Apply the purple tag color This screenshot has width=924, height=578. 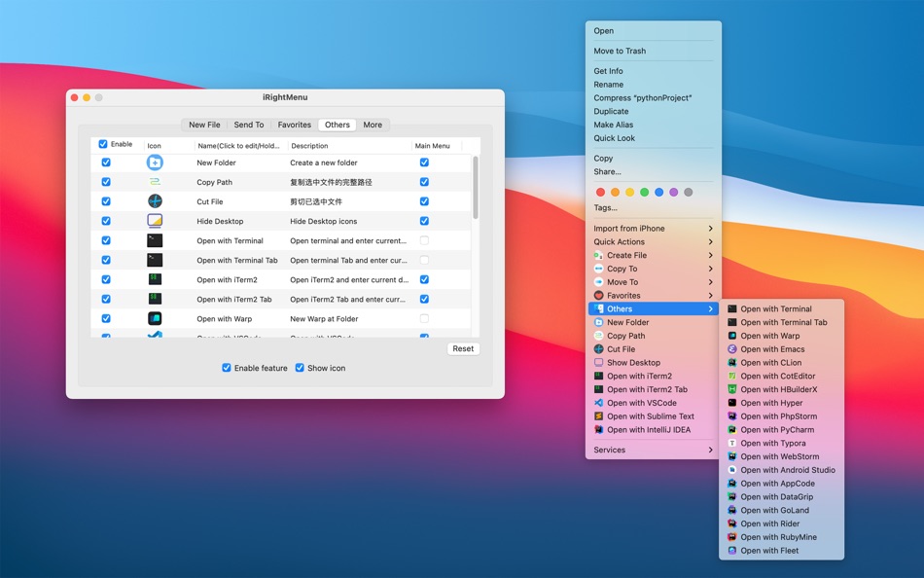pyautogui.click(x=674, y=192)
